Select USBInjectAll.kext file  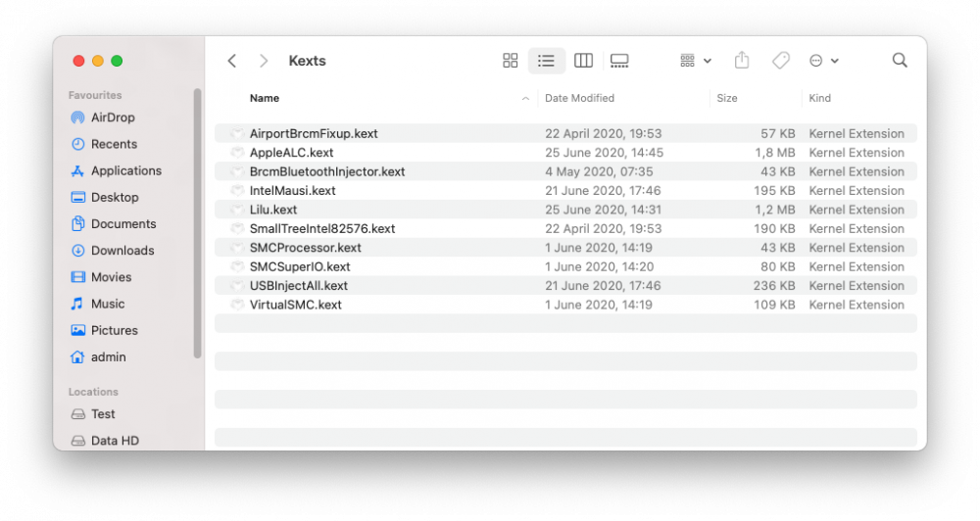[565, 286]
